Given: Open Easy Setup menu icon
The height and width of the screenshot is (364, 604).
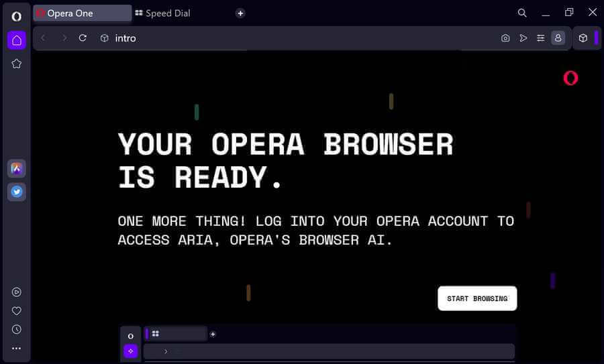Looking at the screenshot, I should (541, 38).
